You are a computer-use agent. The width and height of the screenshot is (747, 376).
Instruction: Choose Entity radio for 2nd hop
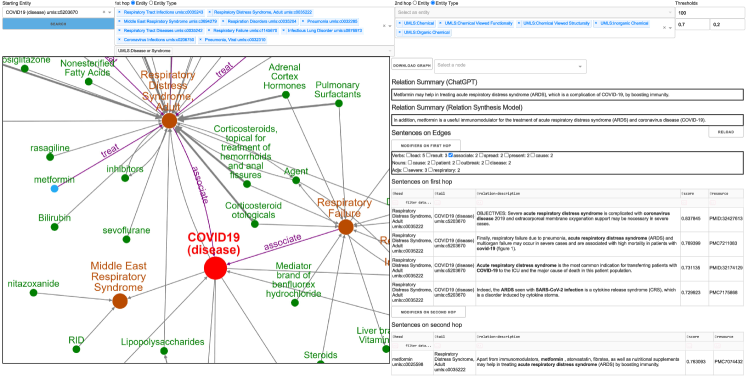(414, 3)
